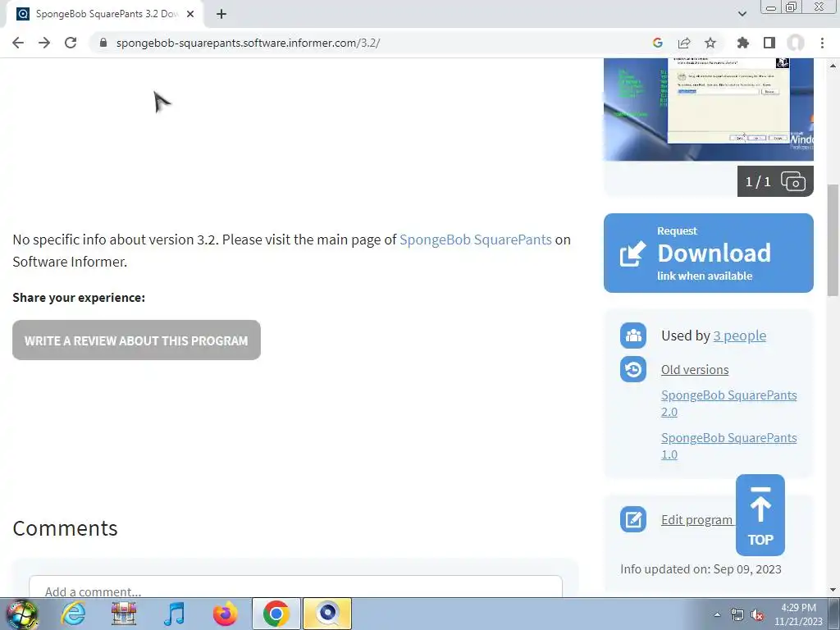Image resolution: width=840 pixels, height=630 pixels.
Task: Expand tab search dropdown arrow
Action: click(x=742, y=14)
